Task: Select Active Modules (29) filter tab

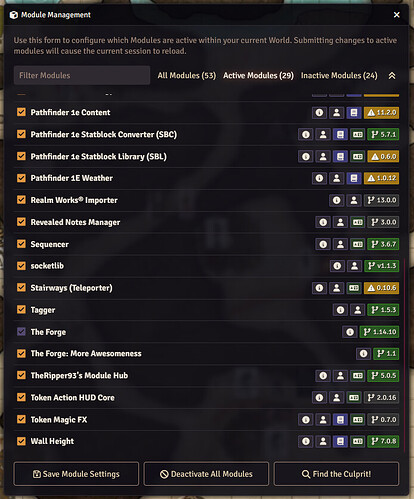Action: [258, 76]
